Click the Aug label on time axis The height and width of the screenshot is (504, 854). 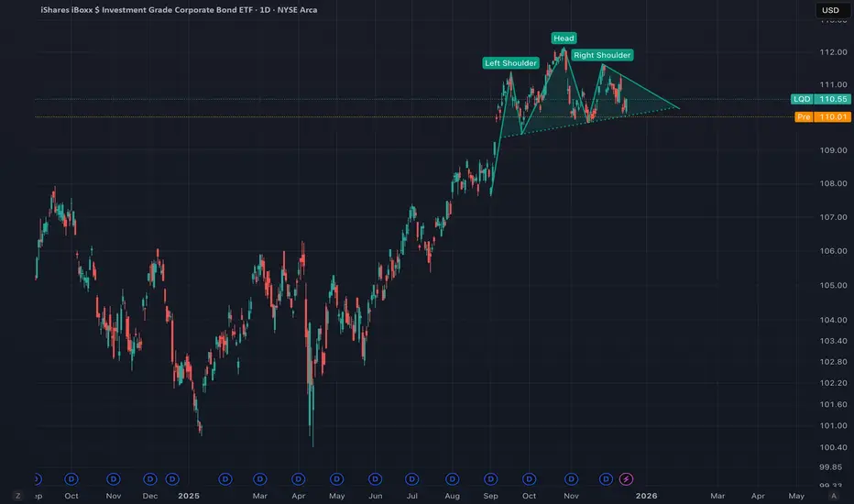tap(452, 496)
